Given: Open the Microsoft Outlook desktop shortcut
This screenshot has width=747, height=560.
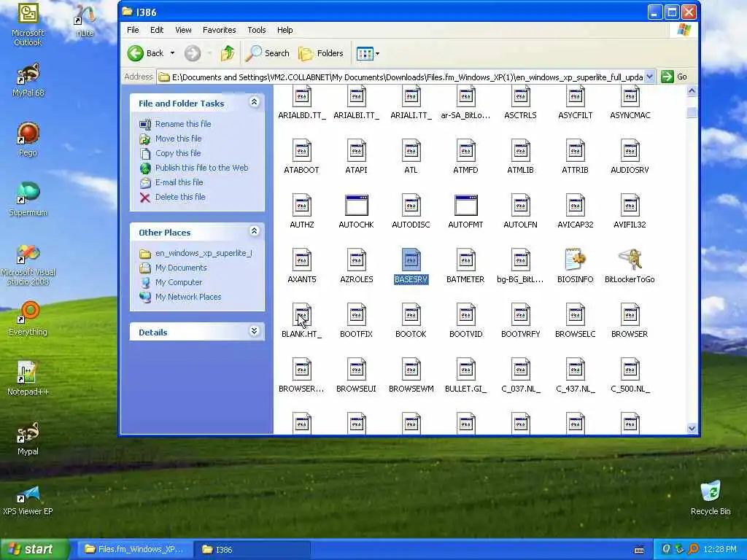Looking at the screenshot, I should 28,25.
